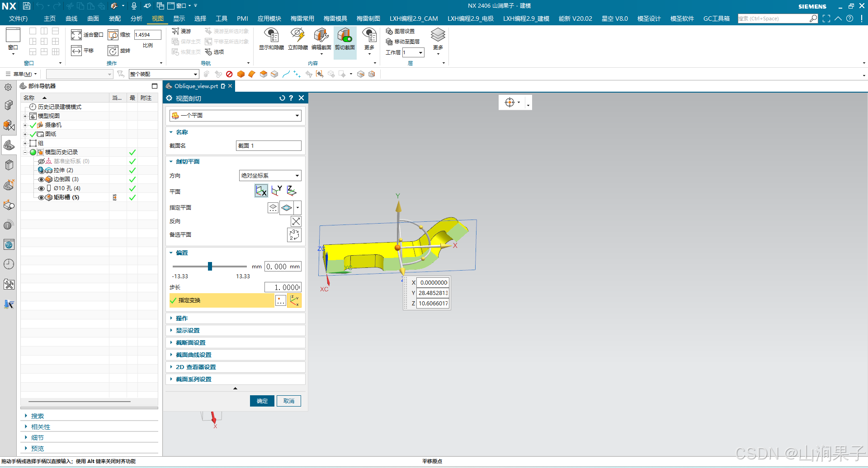Click the prohibition red circle toolbar icon
The height and width of the screenshot is (468, 868).
[229, 74]
